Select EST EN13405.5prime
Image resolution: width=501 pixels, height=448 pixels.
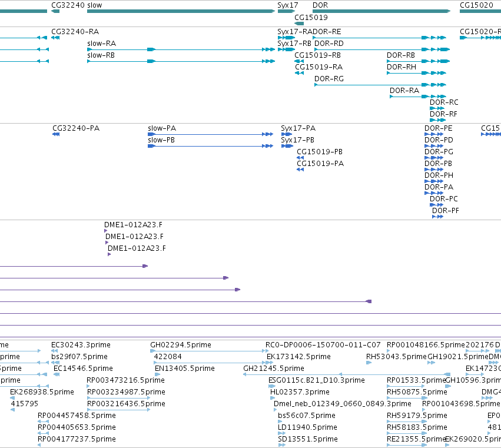click(x=158, y=374)
